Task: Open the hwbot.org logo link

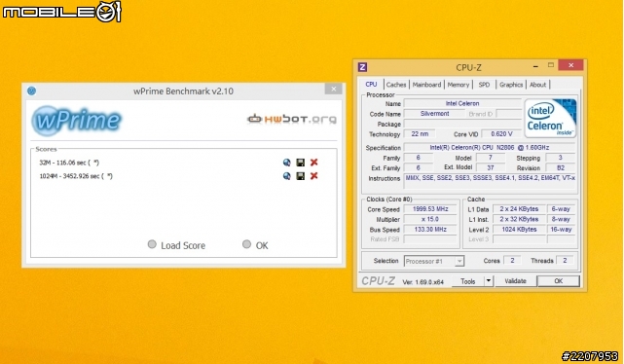Action: point(292,119)
